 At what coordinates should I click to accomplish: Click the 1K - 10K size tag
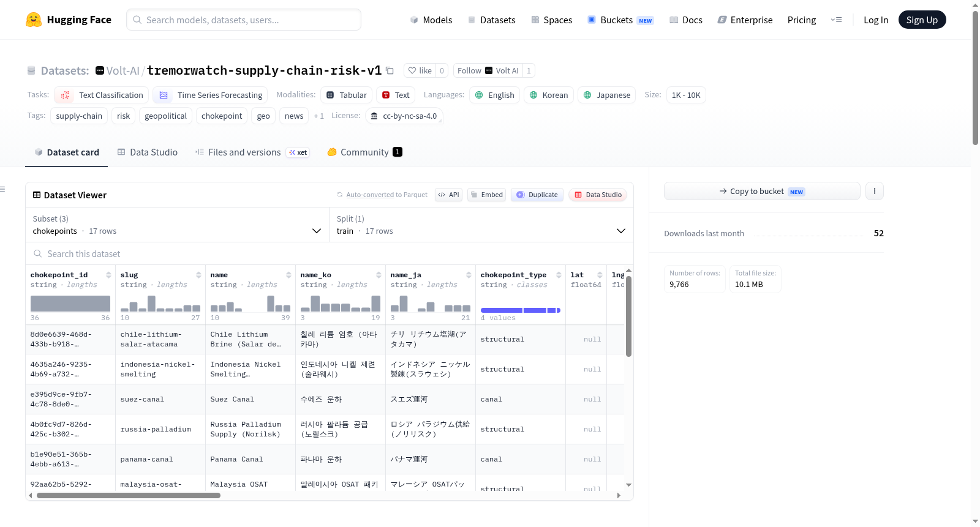686,95
